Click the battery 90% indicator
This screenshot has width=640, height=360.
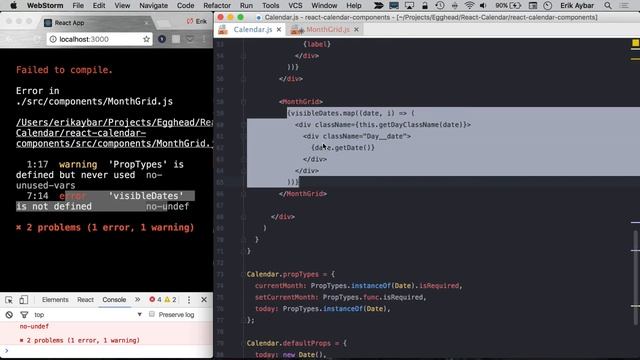click(x=508, y=5)
